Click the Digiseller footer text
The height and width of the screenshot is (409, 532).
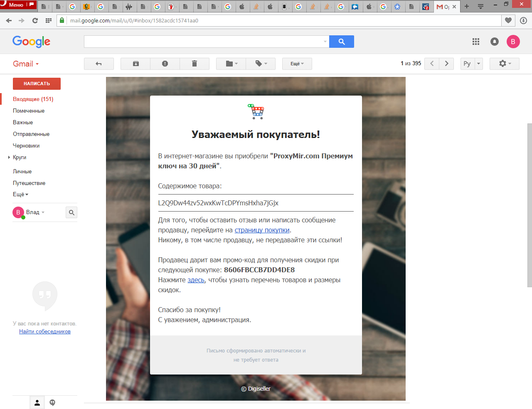(x=256, y=389)
